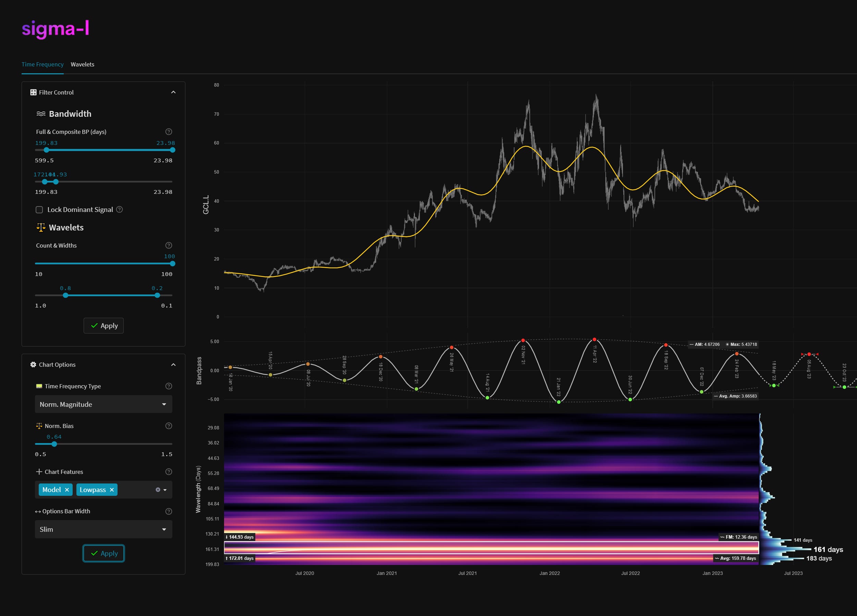The width and height of the screenshot is (857, 616).
Task: Click the Norm. Bias slider handle
Action: pyautogui.click(x=54, y=444)
